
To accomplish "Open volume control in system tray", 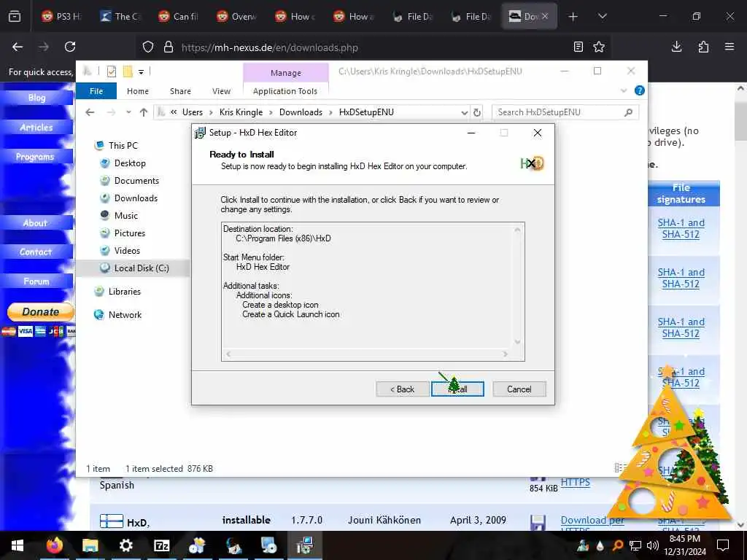I will [x=652, y=545].
